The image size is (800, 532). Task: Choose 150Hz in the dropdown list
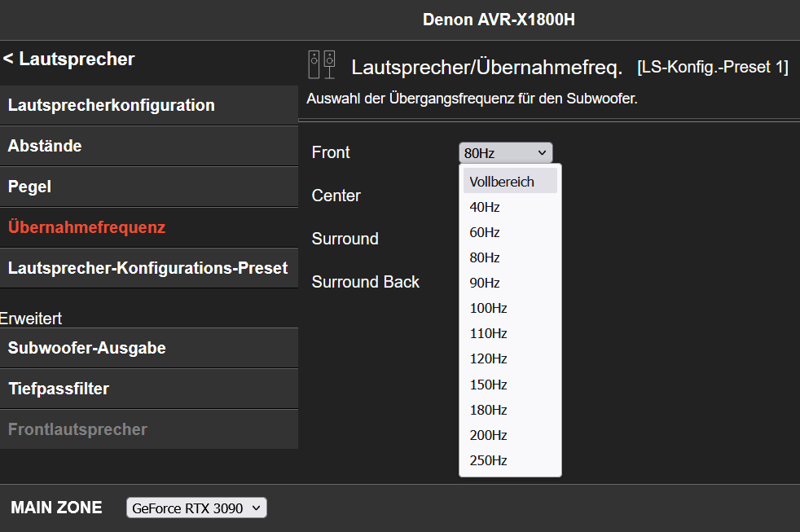[x=510, y=385]
